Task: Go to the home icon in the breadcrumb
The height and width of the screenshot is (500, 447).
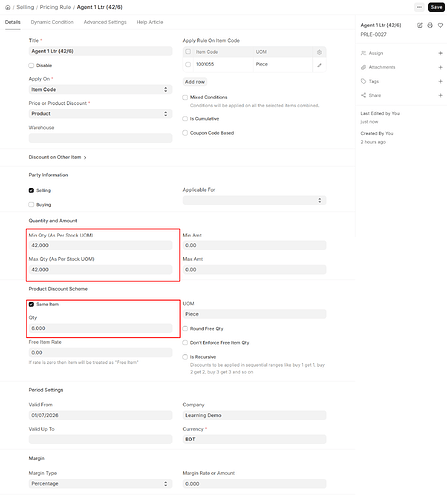Action: (x=8, y=7)
